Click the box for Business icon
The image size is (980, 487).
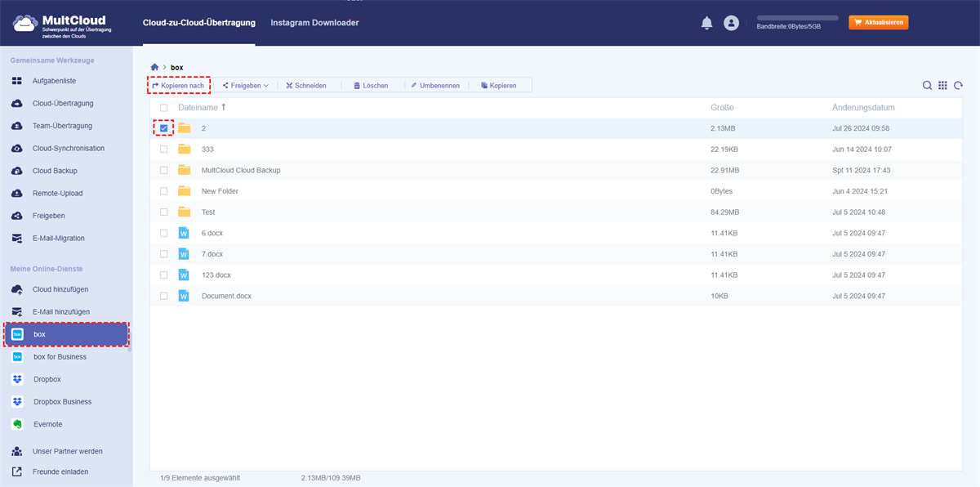17,357
